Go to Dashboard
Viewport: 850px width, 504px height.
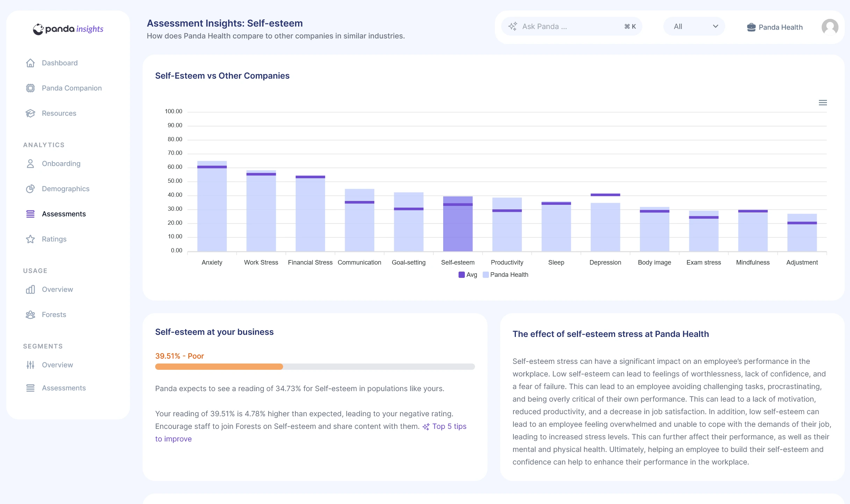(60, 63)
